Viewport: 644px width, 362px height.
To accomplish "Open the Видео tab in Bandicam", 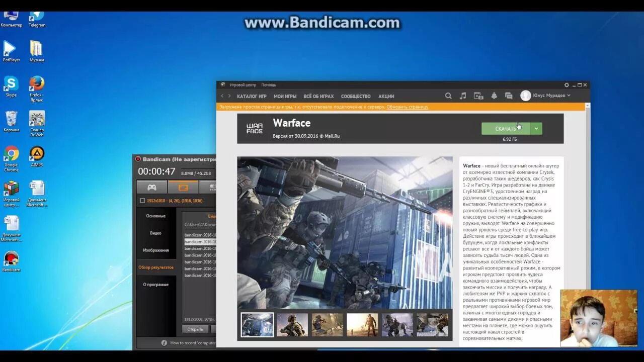I will point(155,233).
